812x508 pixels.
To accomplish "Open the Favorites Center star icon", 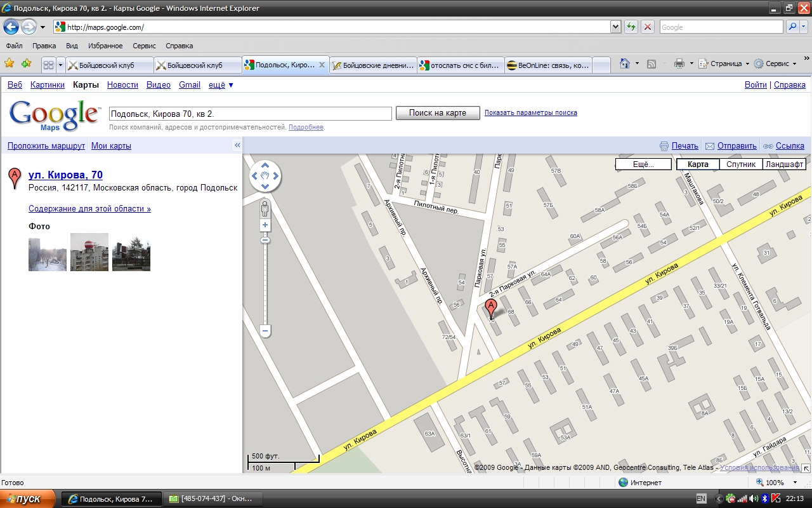I will [10, 63].
